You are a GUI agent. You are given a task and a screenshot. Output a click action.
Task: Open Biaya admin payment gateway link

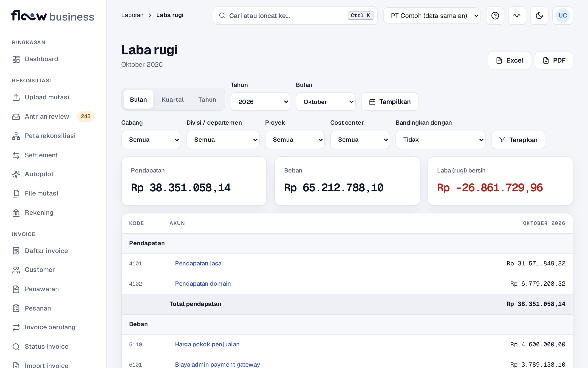[217, 365]
